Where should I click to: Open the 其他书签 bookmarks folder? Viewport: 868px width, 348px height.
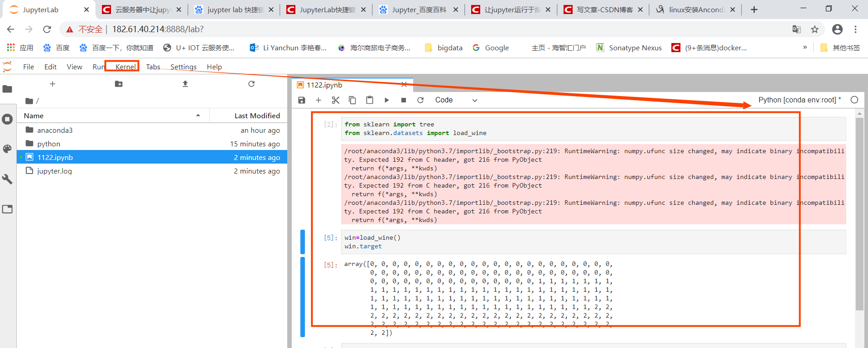pyautogui.click(x=840, y=48)
